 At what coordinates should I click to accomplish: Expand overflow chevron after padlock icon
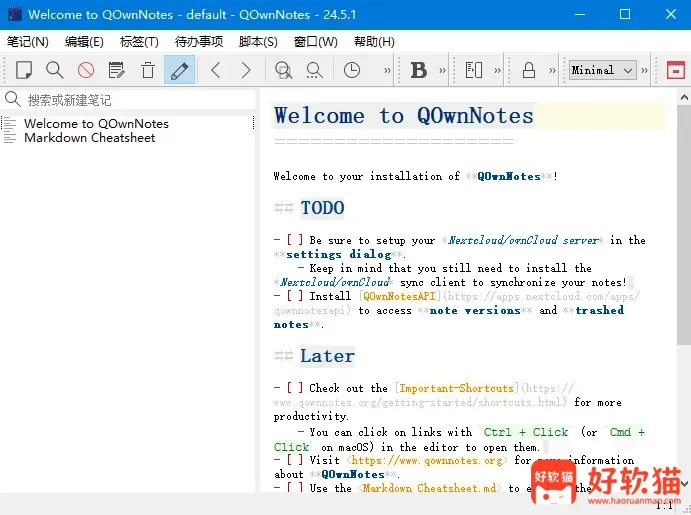point(552,70)
